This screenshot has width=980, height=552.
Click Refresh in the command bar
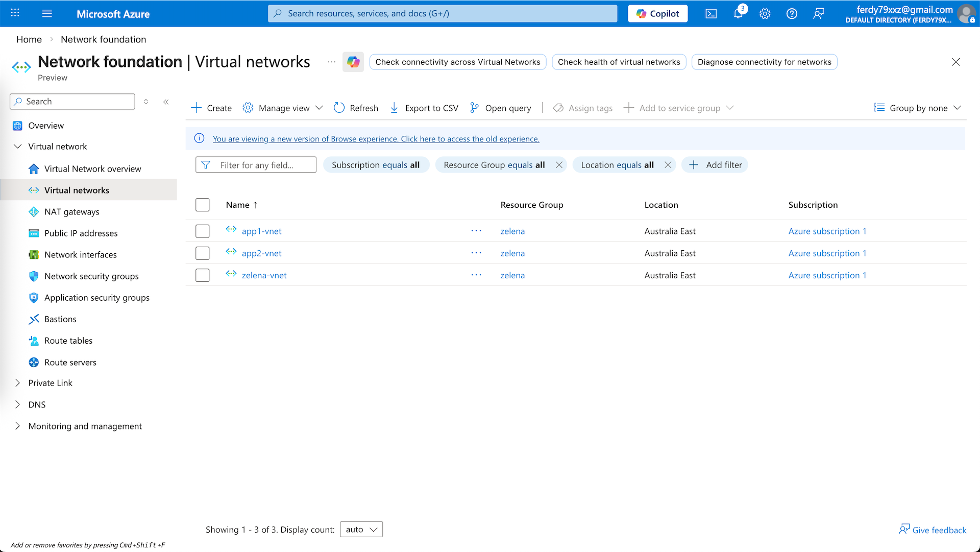click(x=356, y=108)
